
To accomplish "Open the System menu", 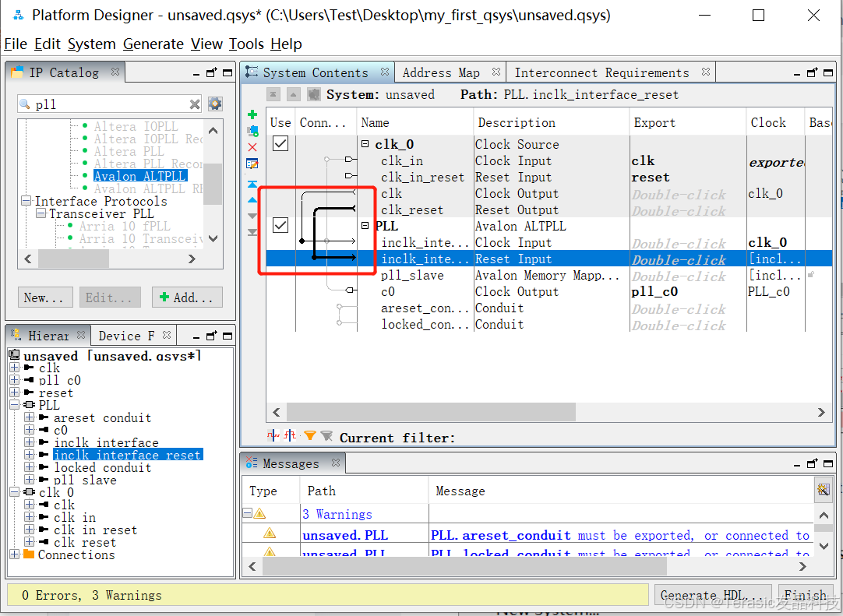I will point(92,44).
